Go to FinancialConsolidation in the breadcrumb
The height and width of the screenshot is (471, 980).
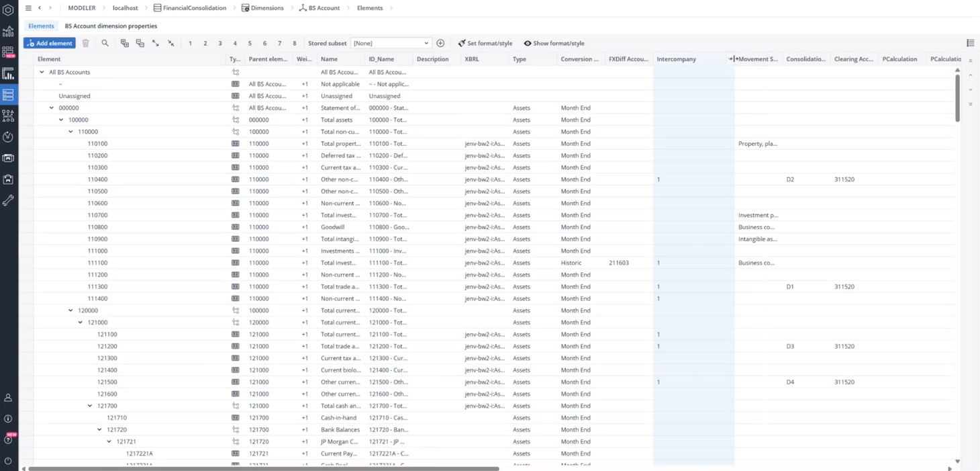194,8
